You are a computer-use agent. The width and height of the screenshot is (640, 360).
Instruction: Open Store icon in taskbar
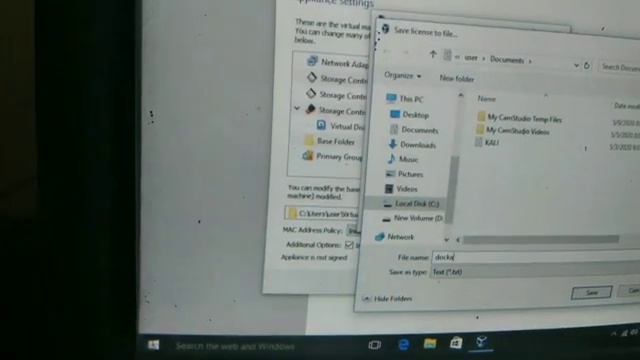[456, 343]
